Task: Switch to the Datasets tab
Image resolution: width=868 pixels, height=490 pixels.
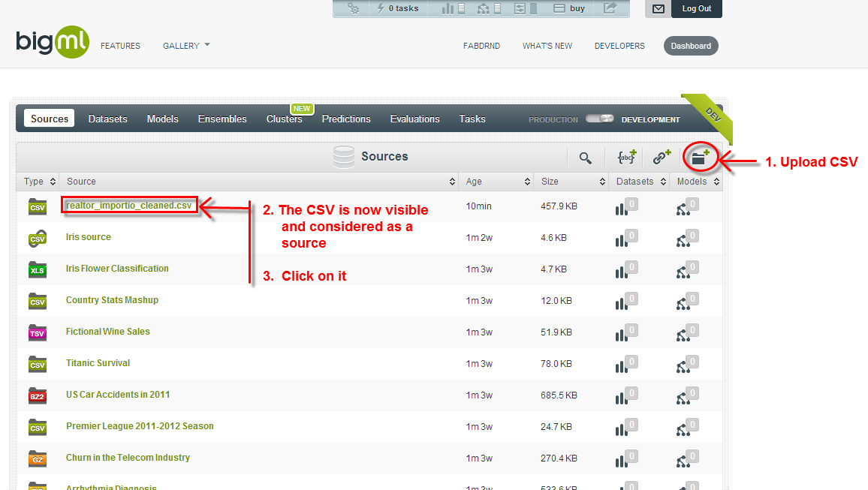Action: tap(108, 119)
